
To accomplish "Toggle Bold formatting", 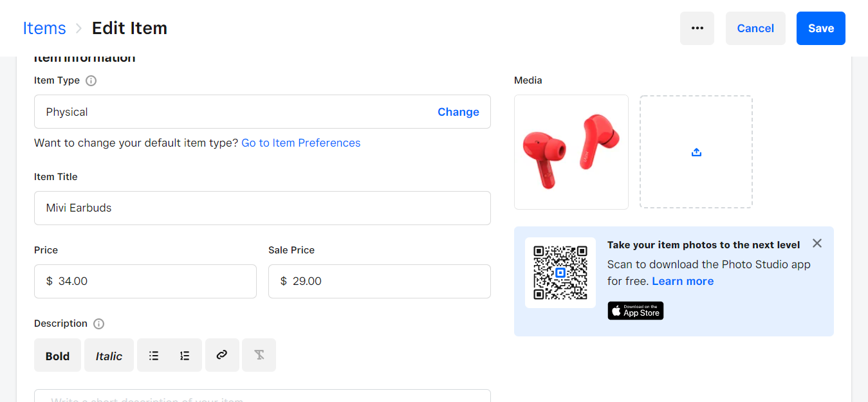I will [57, 356].
